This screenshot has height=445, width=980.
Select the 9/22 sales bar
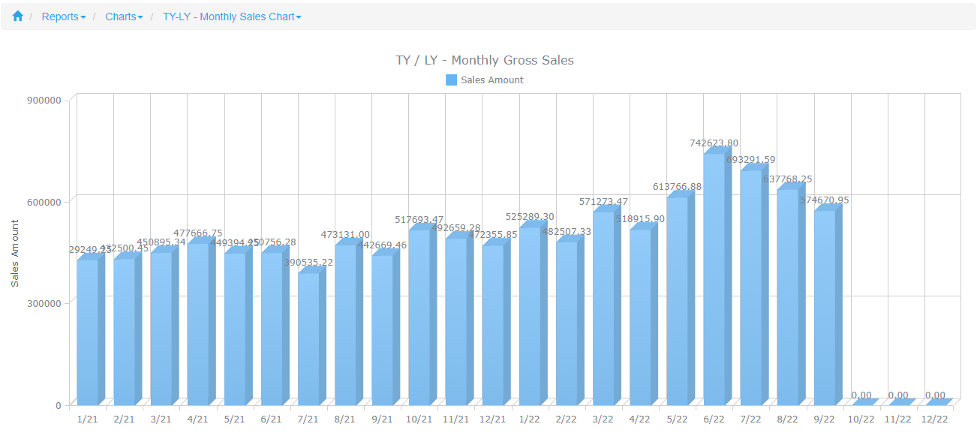(825, 308)
